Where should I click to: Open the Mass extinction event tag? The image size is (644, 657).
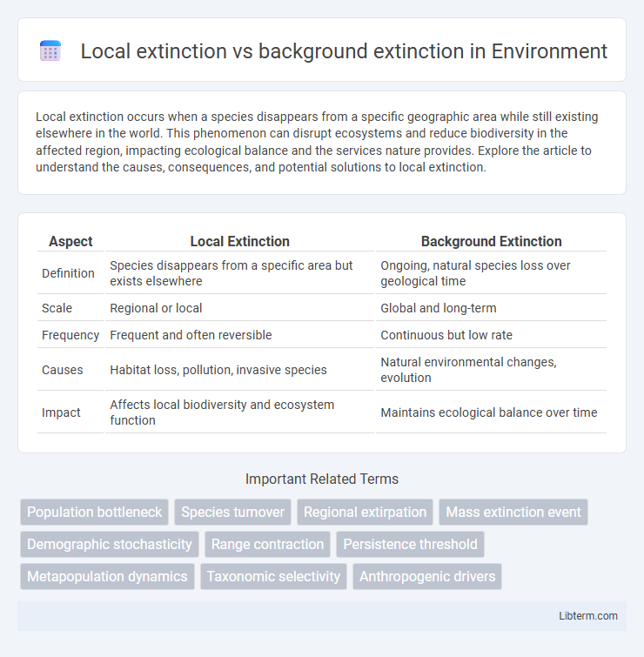click(513, 512)
